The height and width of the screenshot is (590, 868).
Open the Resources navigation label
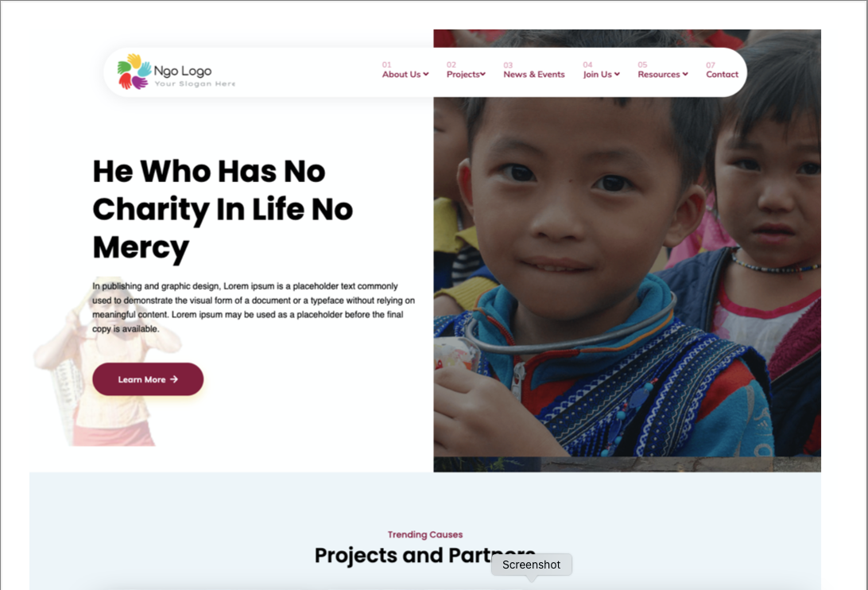(x=659, y=74)
